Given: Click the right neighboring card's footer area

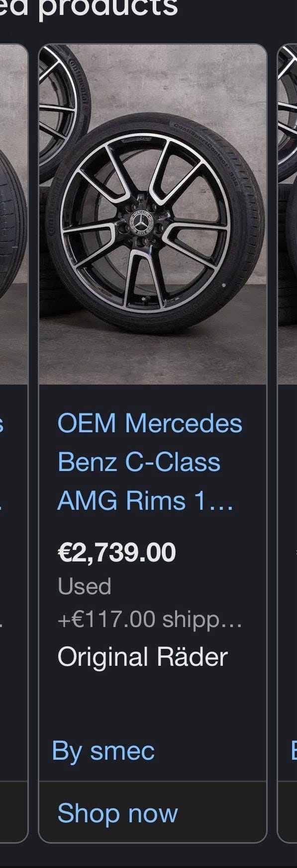Looking at the screenshot, I should tap(287, 812).
